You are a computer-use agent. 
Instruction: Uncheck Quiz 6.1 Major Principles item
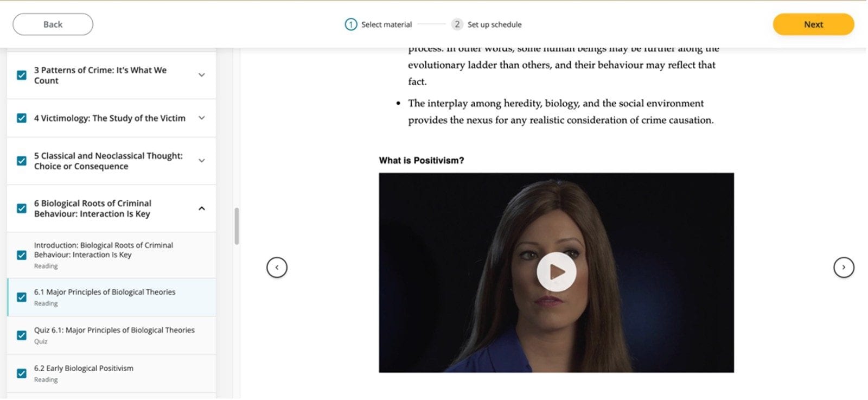pos(22,335)
